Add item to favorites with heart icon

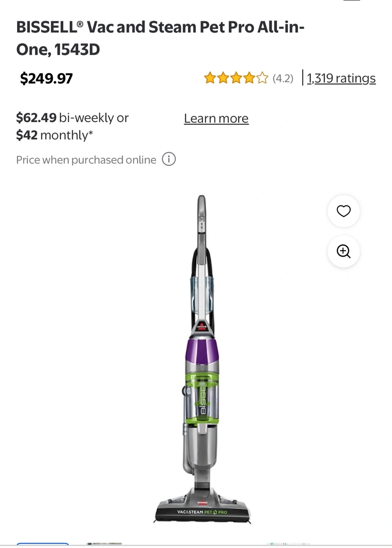pos(343,211)
